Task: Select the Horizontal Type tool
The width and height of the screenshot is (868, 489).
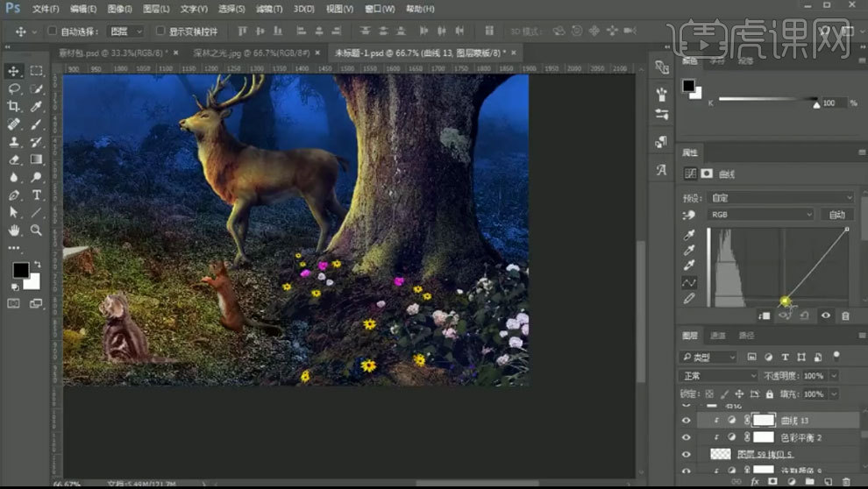Action: (37, 195)
